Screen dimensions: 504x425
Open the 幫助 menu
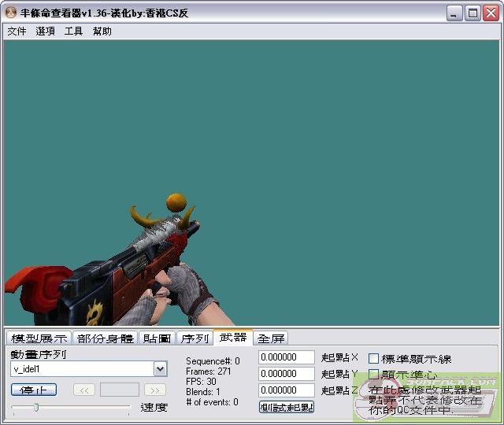coord(102,31)
